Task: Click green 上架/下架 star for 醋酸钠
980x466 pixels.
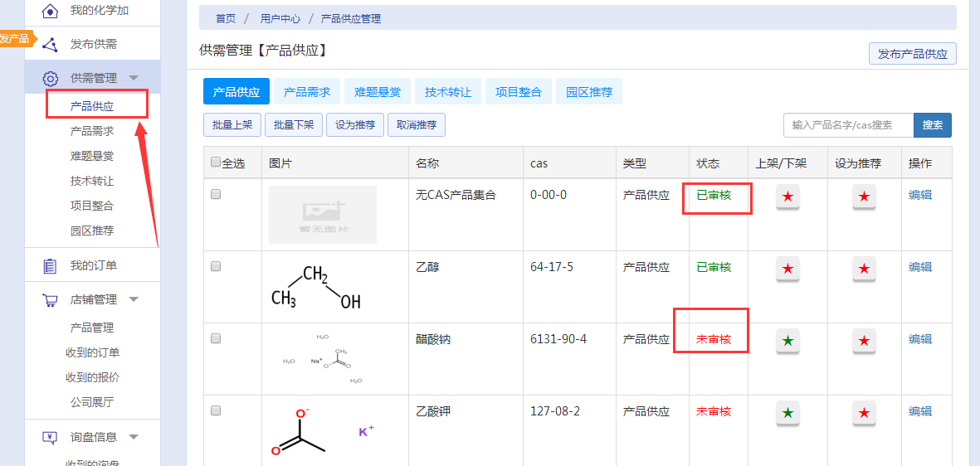Action: (787, 342)
